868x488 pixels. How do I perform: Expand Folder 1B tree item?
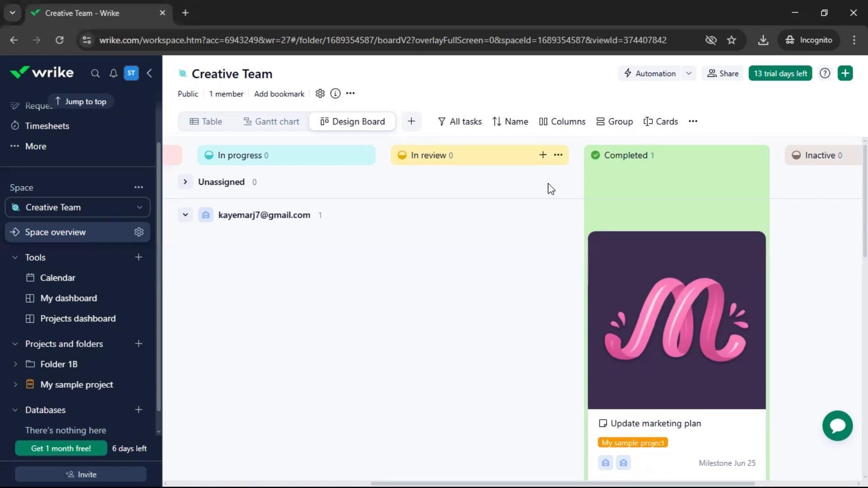pyautogui.click(x=15, y=364)
